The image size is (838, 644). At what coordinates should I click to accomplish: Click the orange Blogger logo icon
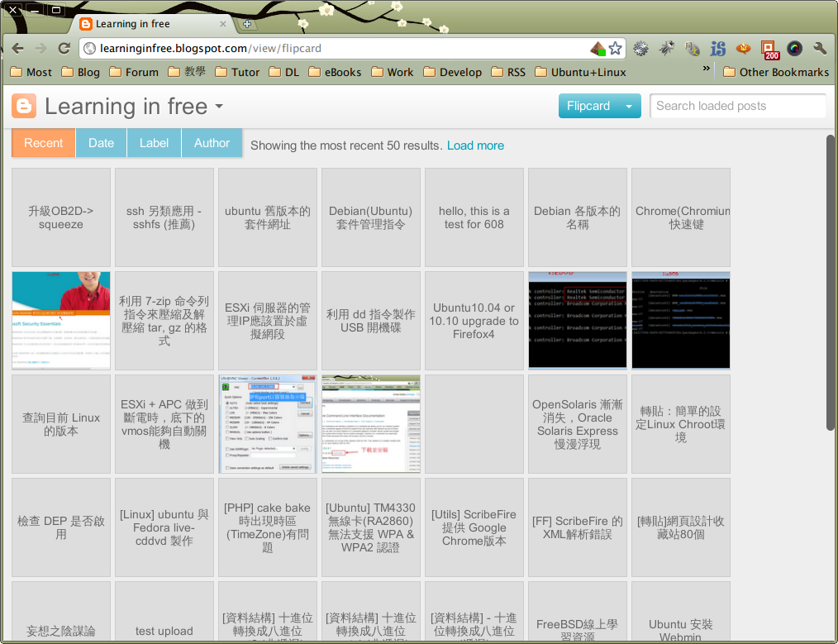[x=24, y=106]
